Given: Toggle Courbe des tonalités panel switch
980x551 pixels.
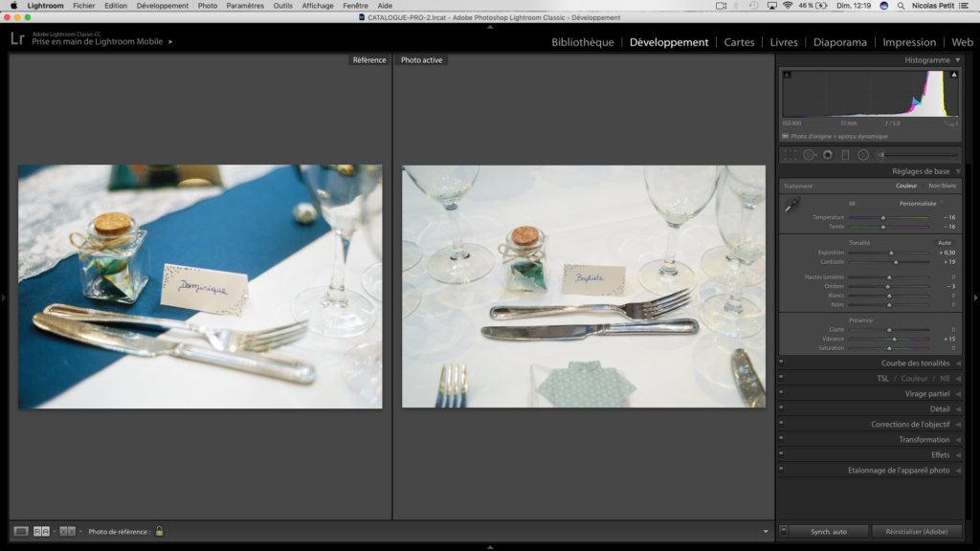Looking at the screenshot, I should pyautogui.click(x=781, y=363).
